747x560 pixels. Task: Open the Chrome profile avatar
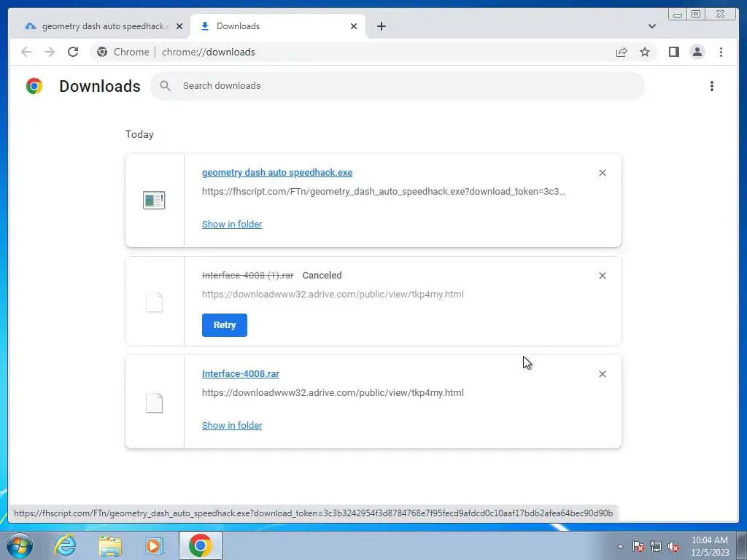pos(697,52)
